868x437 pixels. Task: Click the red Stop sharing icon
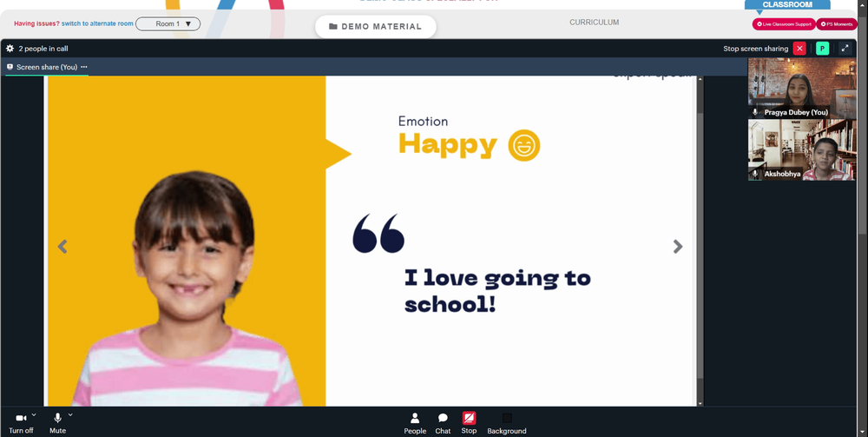click(469, 418)
